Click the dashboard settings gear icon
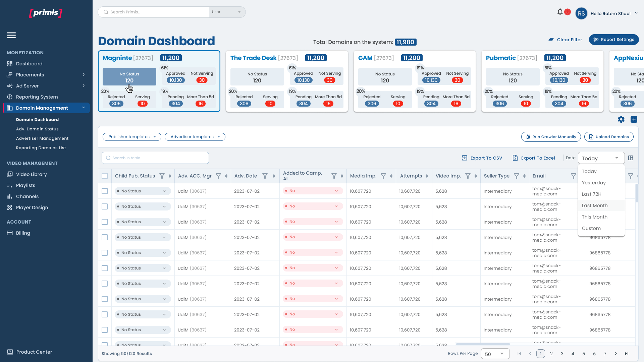 621,119
